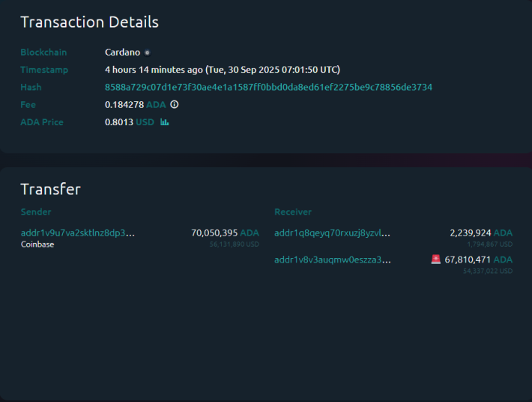Click the 56,131,890 USD sender value
This screenshot has width=532, height=402.
[234, 244]
